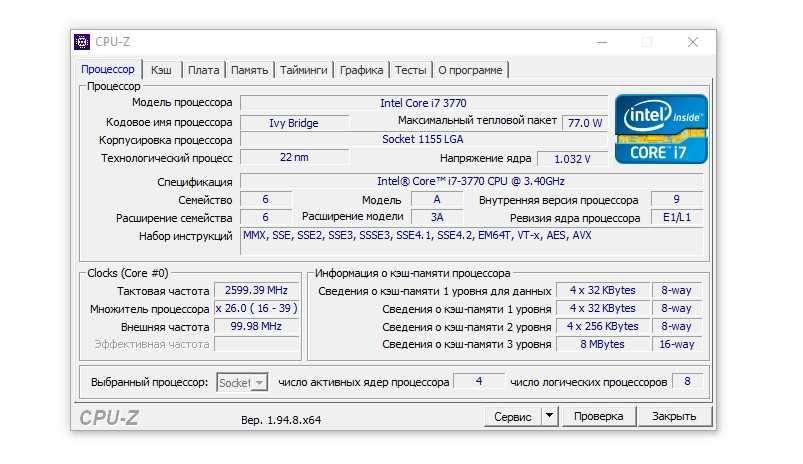Click the L1 data cache 4 x 32 KBytes value
803x464 pixels.
pos(603,290)
